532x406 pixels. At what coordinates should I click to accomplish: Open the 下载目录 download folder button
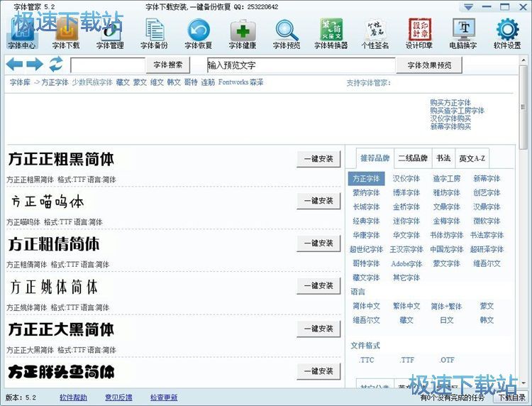pyautogui.click(x=511, y=397)
